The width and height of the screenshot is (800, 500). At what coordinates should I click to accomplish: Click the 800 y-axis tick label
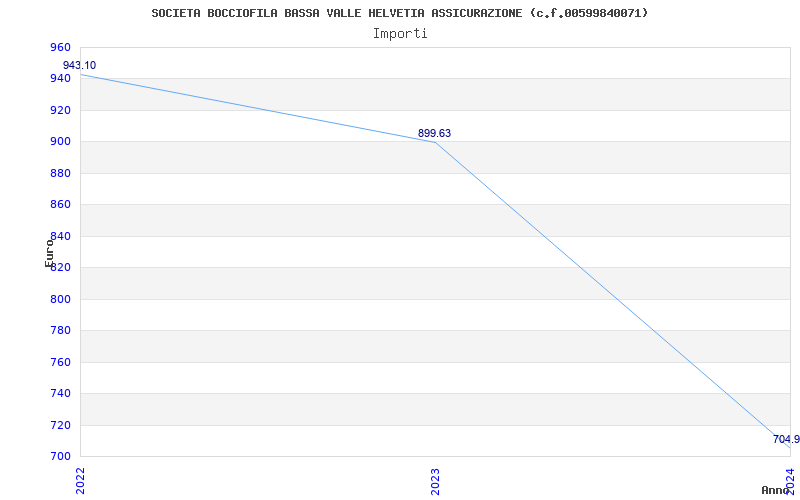pos(60,299)
